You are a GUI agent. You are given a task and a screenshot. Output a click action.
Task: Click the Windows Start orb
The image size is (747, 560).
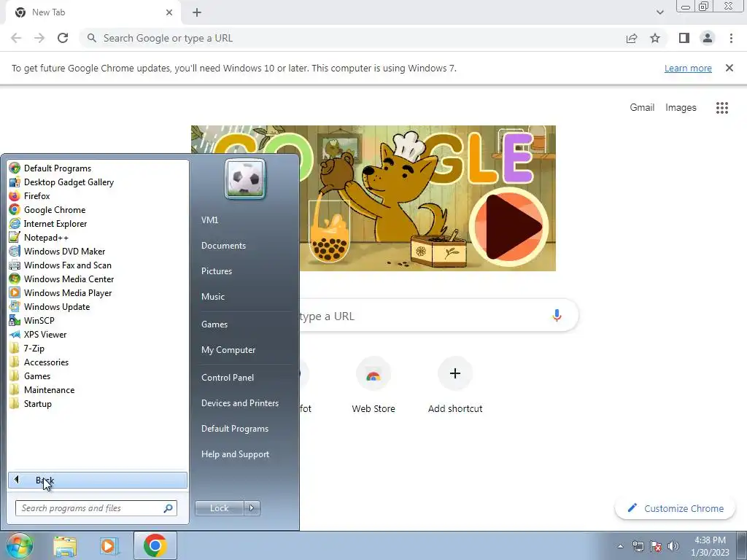click(18, 545)
